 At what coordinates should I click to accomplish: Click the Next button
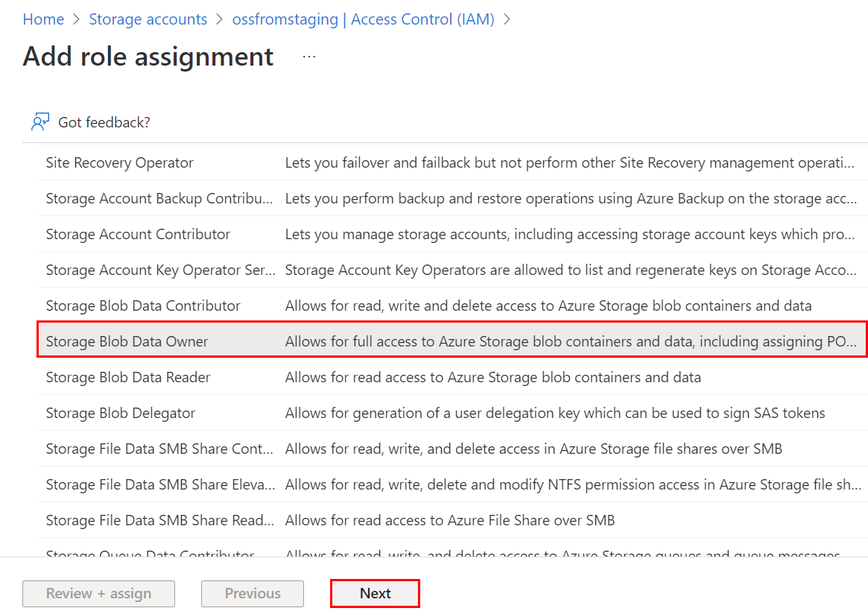click(375, 593)
